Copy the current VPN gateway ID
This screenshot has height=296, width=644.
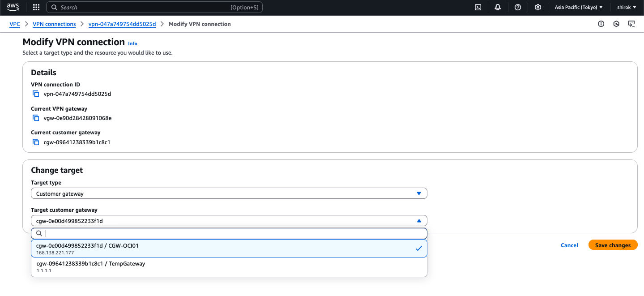click(36, 117)
